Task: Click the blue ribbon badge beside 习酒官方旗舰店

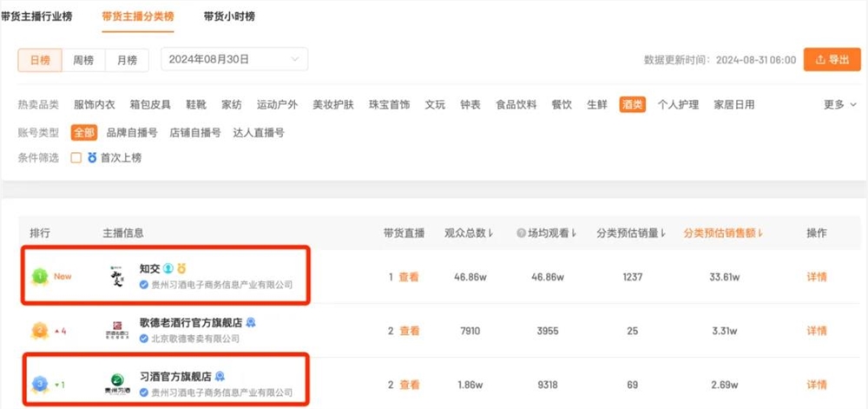Action: click(x=220, y=376)
